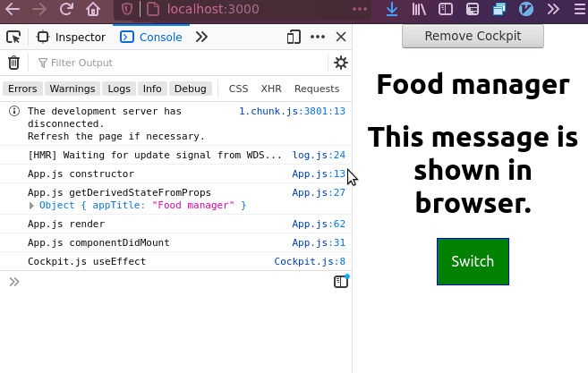Viewport: 588px width, 373px height.
Task: Click the Remove Cockpit button
Action: coord(473,36)
